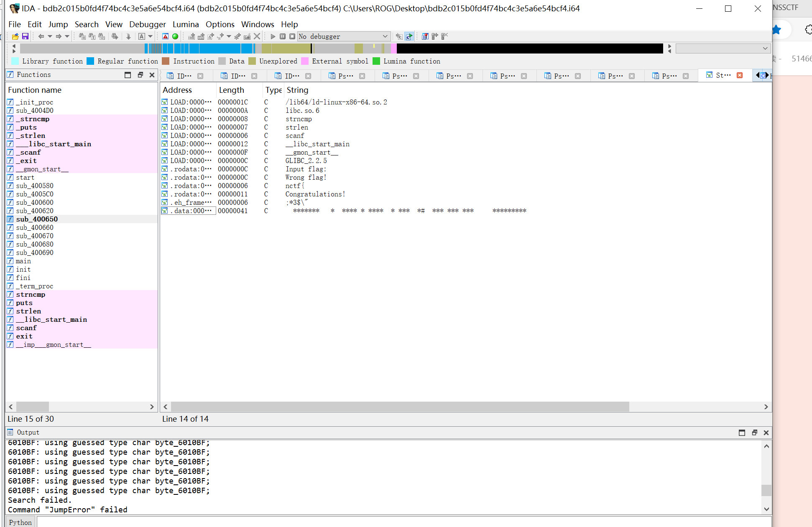Click the Strings view horizontal scrollbar
This screenshot has width=812, height=527.
400,407
